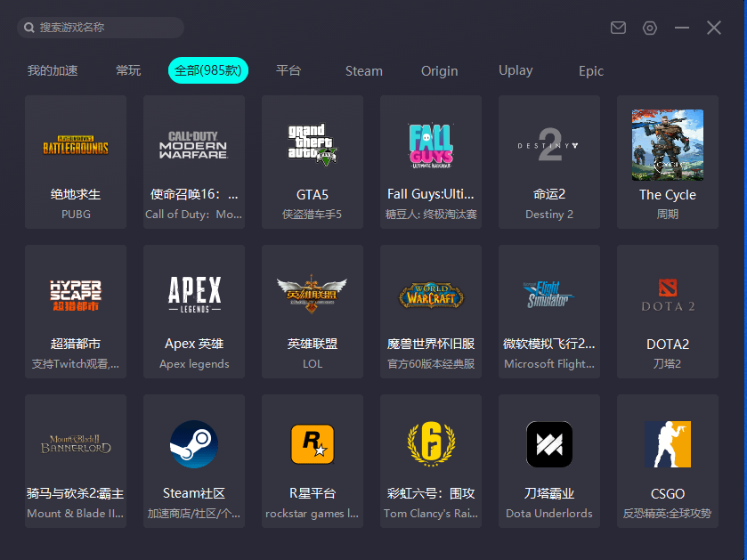Open the Origin tab

tap(439, 70)
